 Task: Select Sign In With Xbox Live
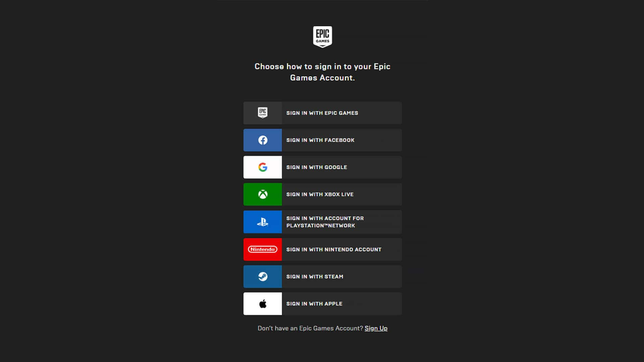tap(322, 194)
